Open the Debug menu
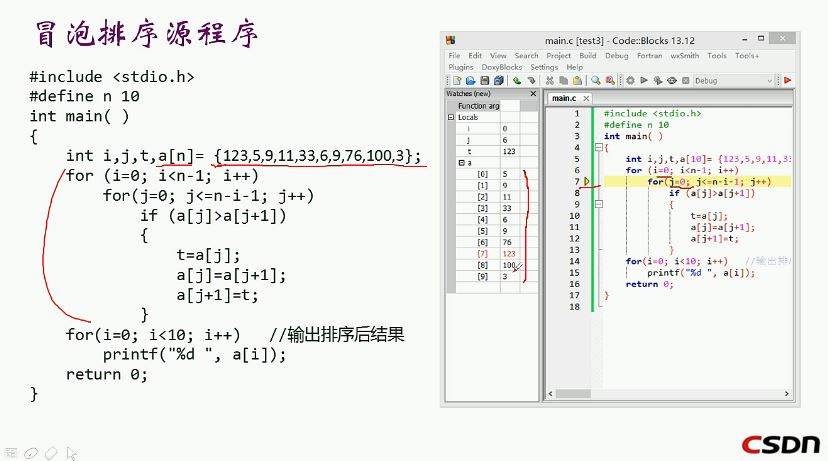The width and height of the screenshot is (828, 461). [x=617, y=55]
